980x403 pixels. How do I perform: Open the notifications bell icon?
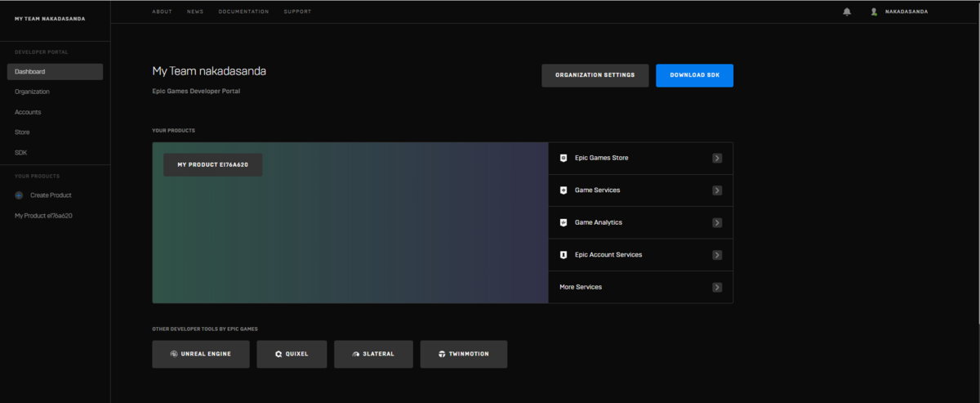[x=847, y=11]
